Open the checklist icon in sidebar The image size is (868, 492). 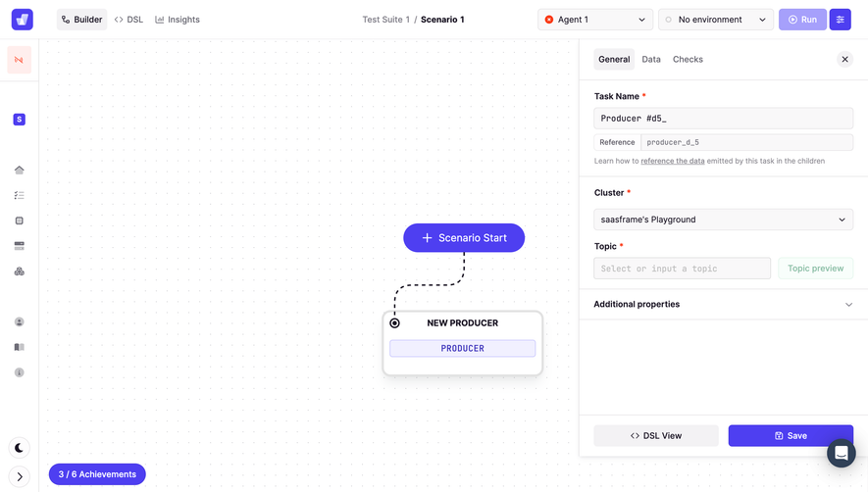coord(19,195)
